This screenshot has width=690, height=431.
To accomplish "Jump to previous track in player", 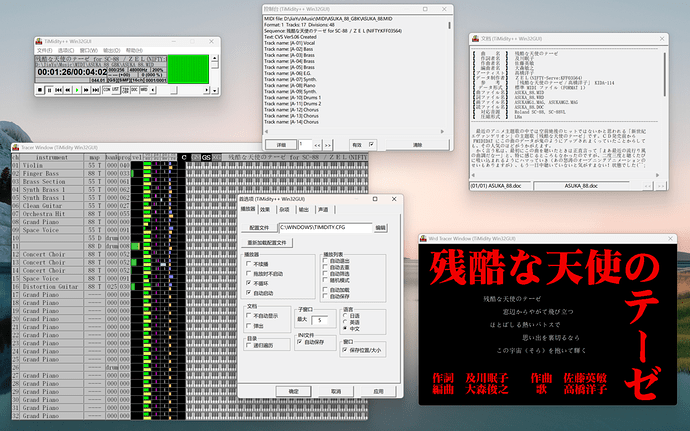I will pyautogui.click(x=59, y=90).
